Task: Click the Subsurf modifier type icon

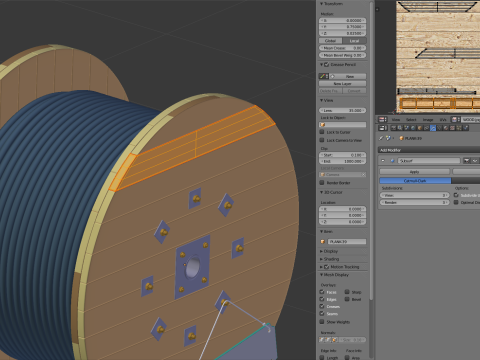Action: [x=393, y=161]
